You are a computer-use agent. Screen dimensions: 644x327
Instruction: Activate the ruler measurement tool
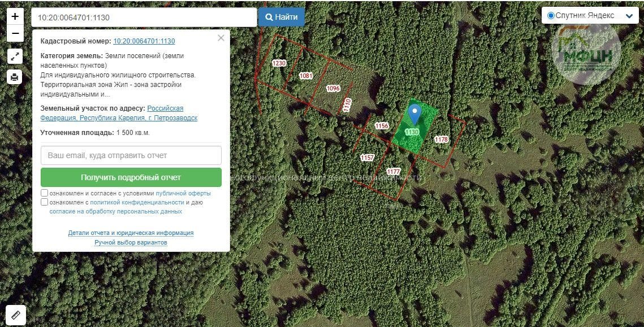point(16,315)
